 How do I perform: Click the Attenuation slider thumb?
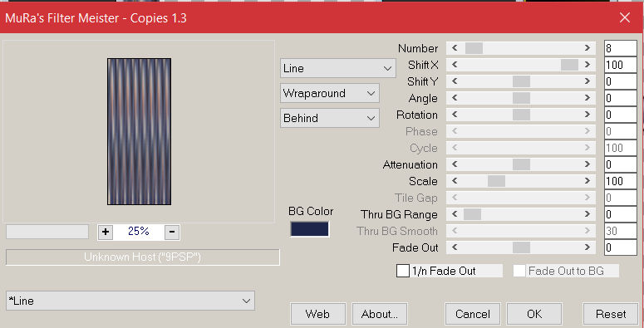pyautogui.click(x=521, y=164)
